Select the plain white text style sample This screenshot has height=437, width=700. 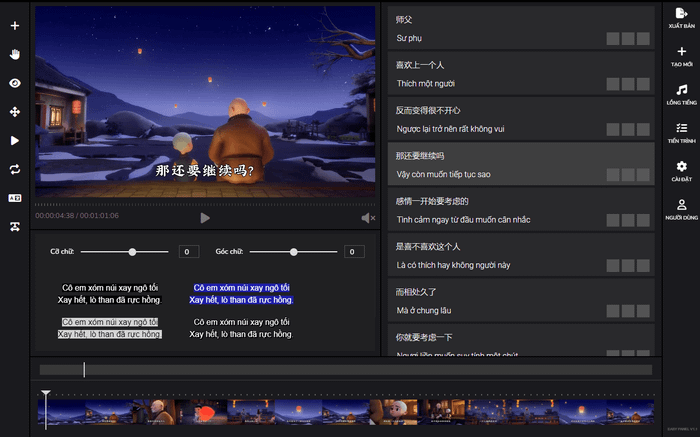[x=110, y=294]
